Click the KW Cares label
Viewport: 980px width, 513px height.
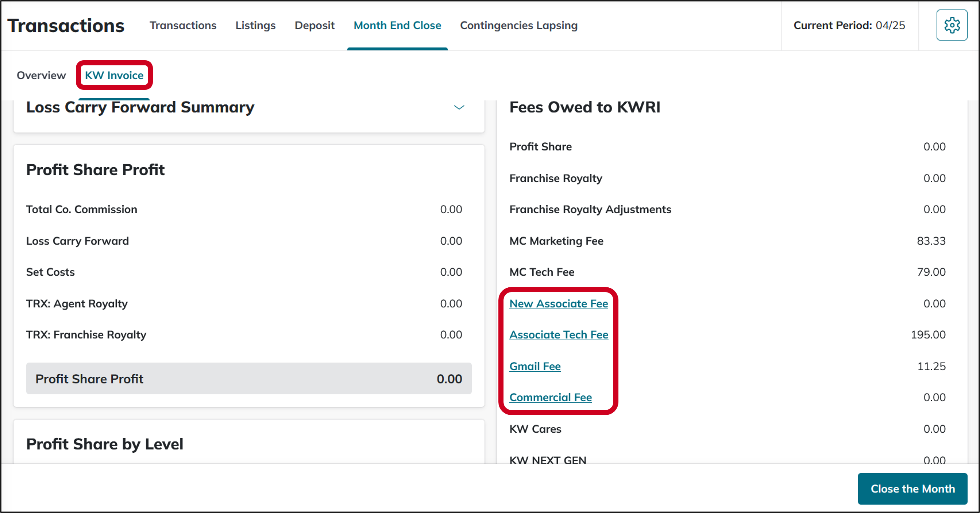(535, 429)
